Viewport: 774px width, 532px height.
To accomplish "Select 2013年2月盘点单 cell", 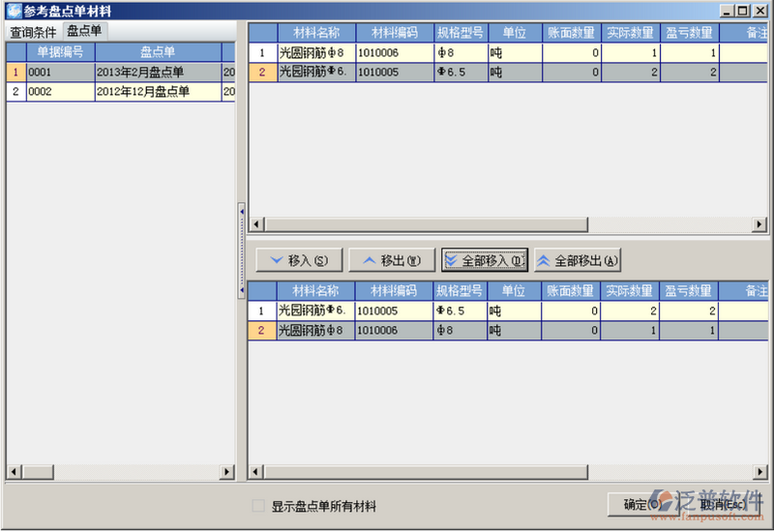I will 158,72.
